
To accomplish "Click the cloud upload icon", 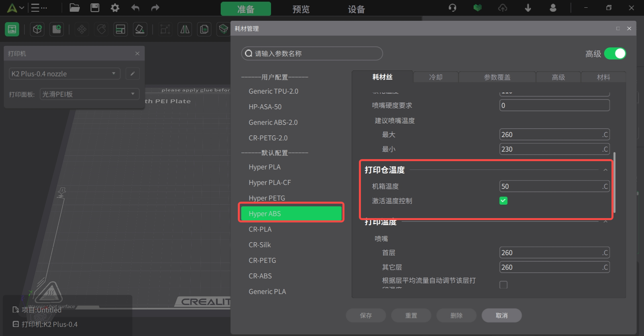I will point(502,8).
